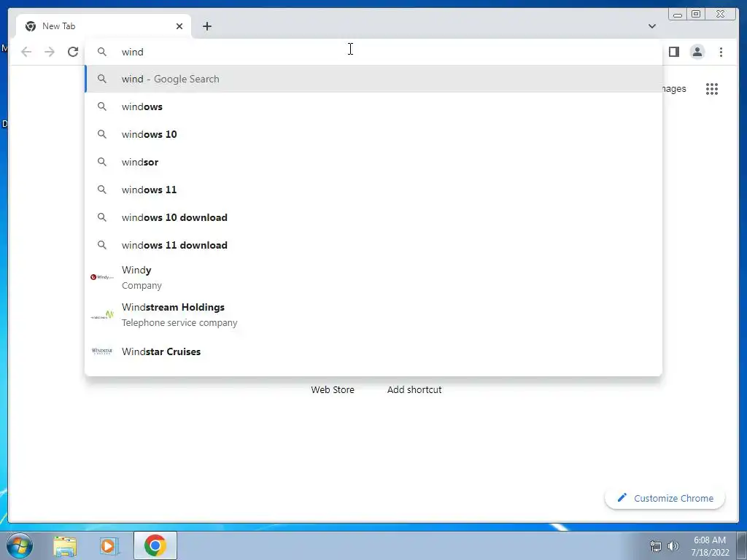Open a new tab with plus button
This screenshot has width=747, height=560.
click(x=206, y=26)
